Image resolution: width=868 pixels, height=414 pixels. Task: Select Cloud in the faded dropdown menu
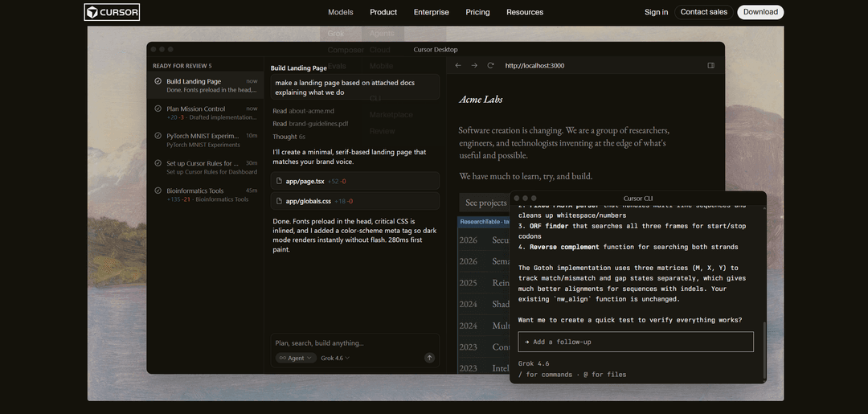click(379, 50)
